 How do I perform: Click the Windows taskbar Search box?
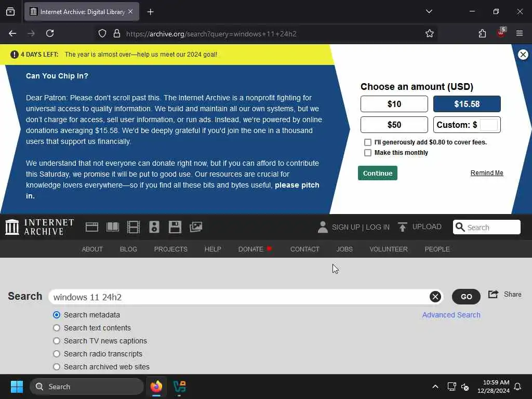[87, 387]
